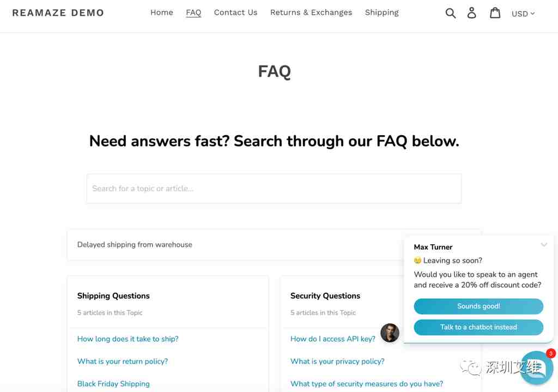Select the FAQ navigation link
This screenshot has width=558, height=392.
click(193, 13)
